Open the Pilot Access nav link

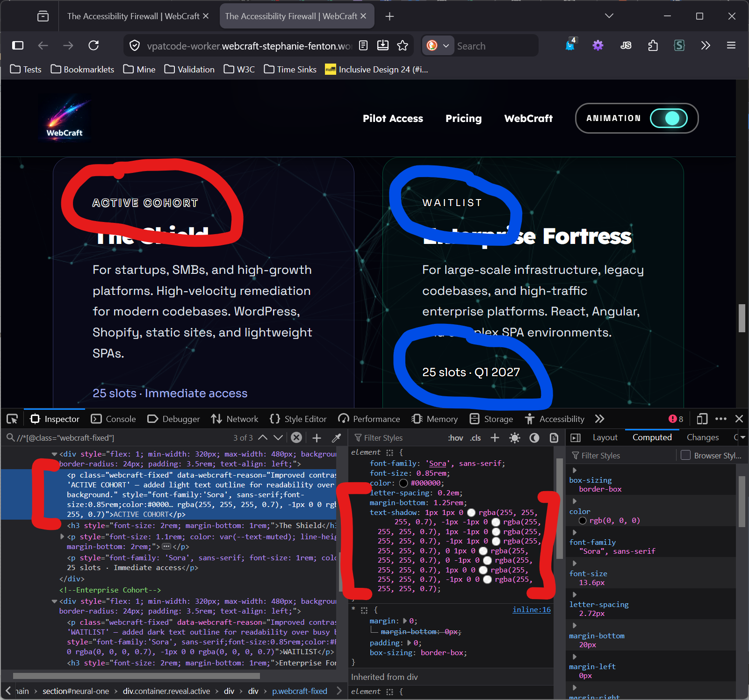coord(393,118)
